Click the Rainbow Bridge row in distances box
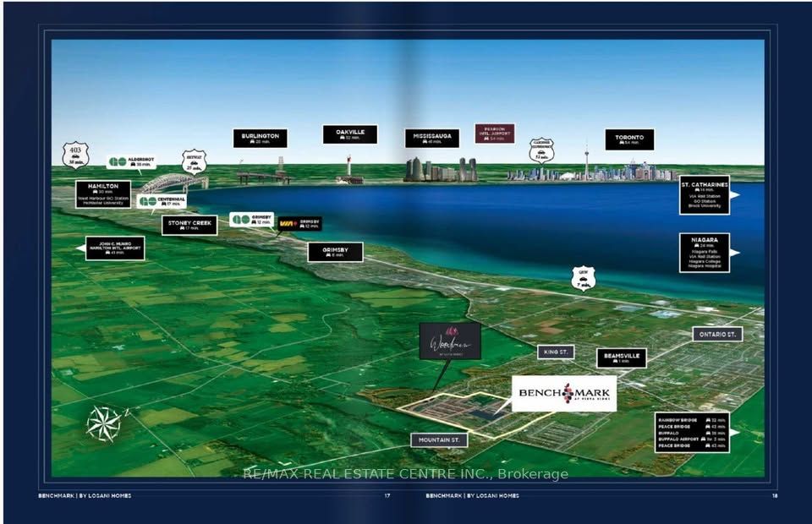Screen dimensions: 812x524 tap(692, 420)
